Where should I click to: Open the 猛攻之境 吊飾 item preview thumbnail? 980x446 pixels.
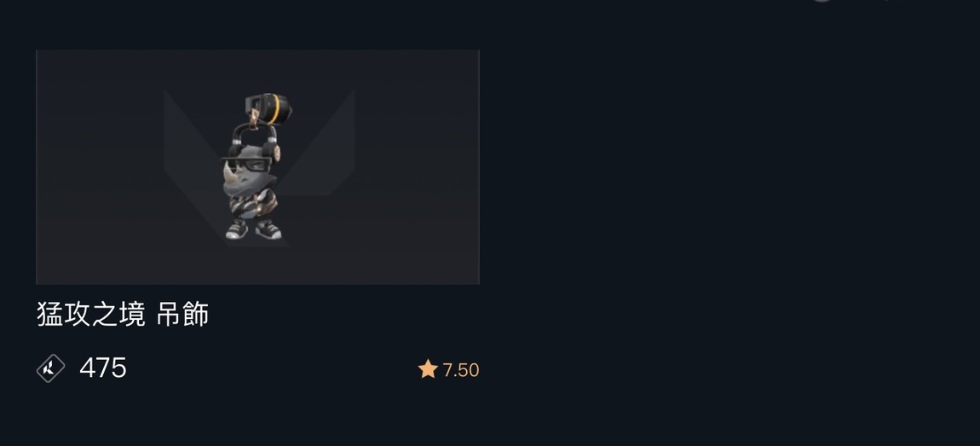click(257, 167)
